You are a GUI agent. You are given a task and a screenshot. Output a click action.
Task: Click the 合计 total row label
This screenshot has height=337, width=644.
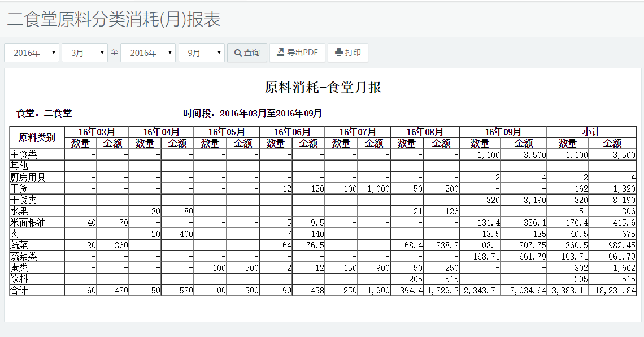19,290
